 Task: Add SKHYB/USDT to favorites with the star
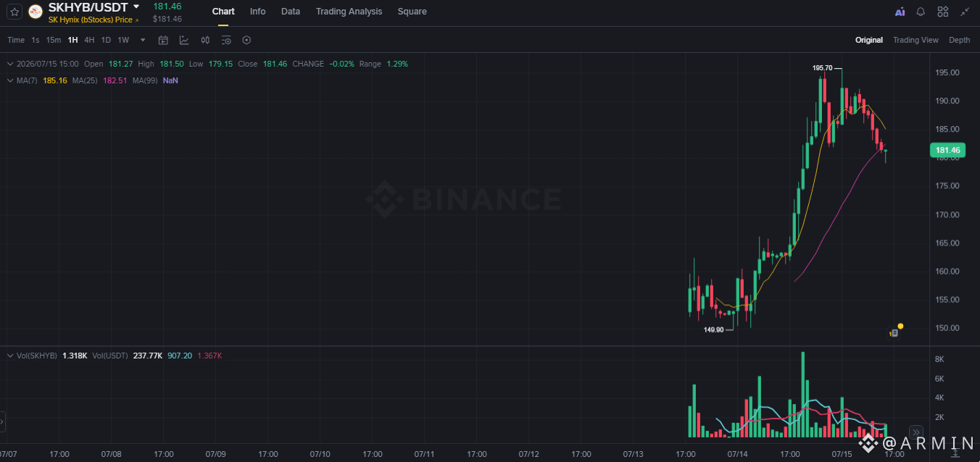(14, 12)
